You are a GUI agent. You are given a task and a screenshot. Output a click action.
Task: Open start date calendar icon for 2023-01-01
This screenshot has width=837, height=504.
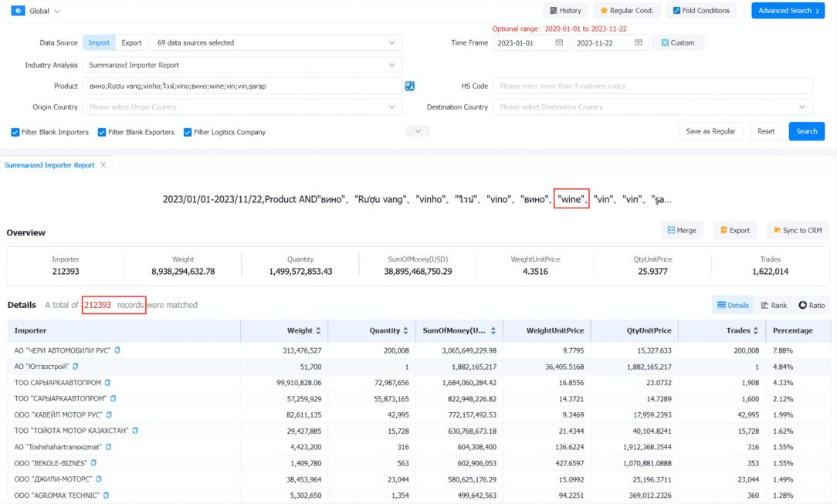(x=559, y=42)
